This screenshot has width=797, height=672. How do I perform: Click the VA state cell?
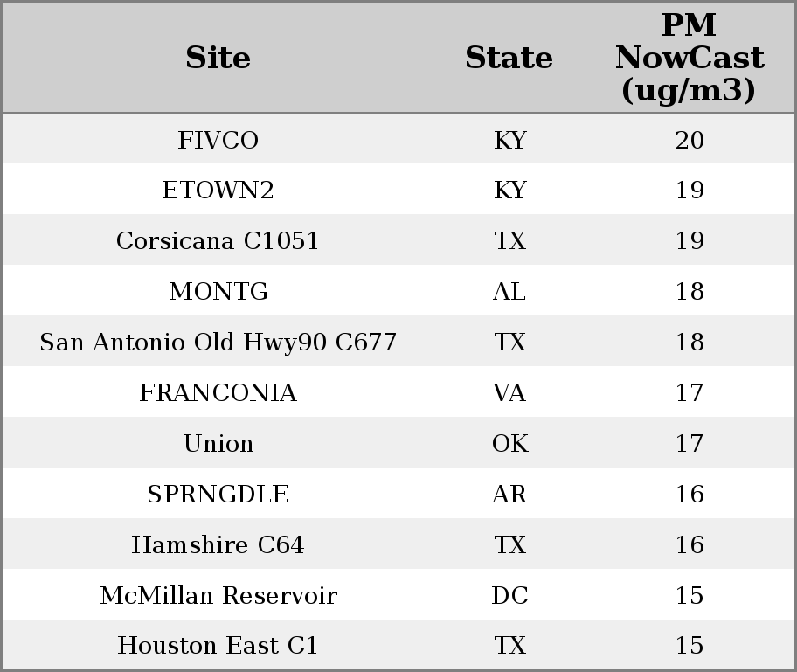509,392
